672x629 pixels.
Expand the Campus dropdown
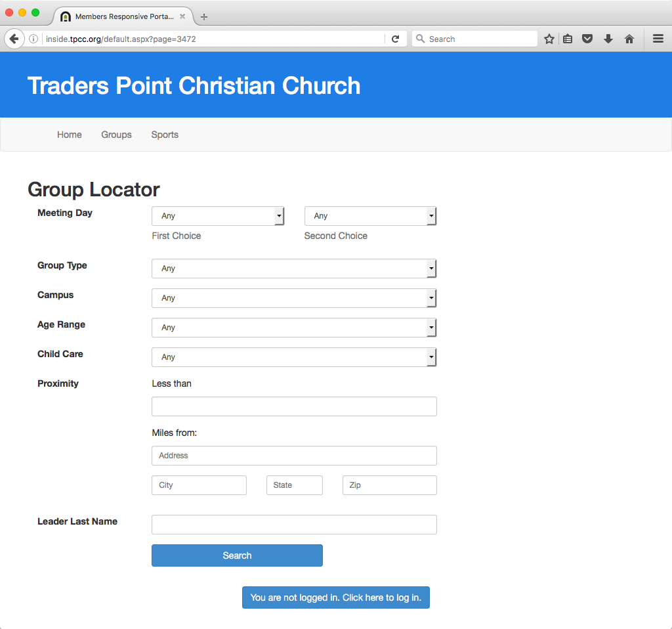294,298
